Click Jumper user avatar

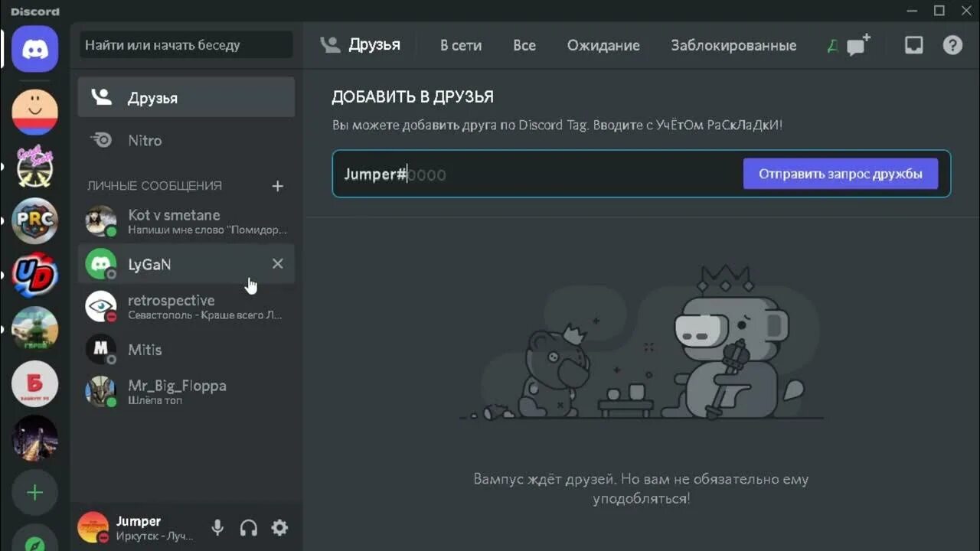[93, 527]
